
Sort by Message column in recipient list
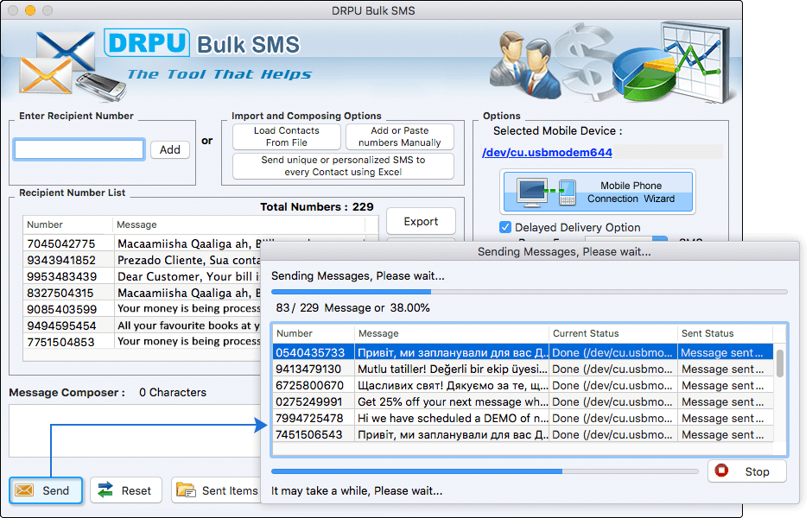pos(238,224)
